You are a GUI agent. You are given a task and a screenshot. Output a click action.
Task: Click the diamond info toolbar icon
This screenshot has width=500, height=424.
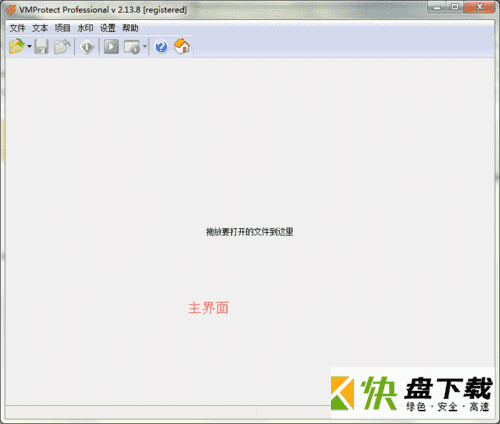[x=87, y=46]
